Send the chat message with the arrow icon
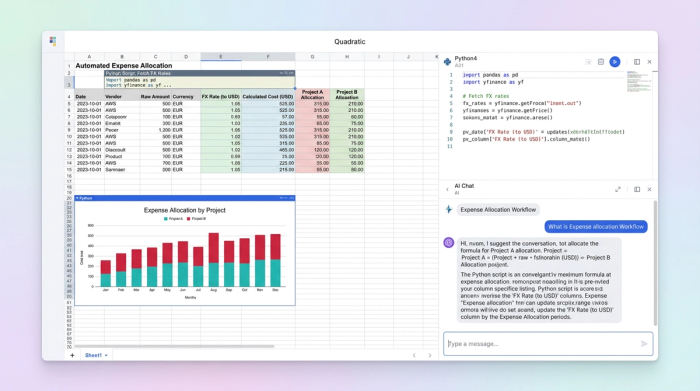 [x=644, y=344]
